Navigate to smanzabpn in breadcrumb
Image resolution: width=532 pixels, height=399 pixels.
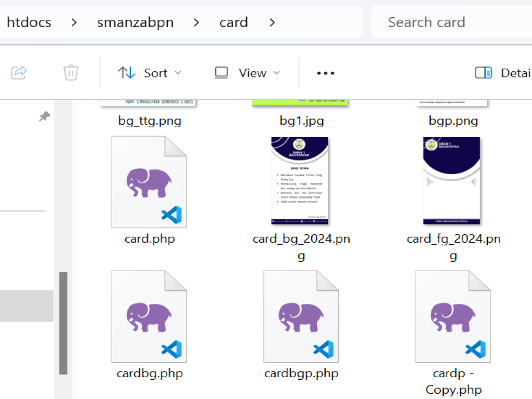tap(135, 22)
